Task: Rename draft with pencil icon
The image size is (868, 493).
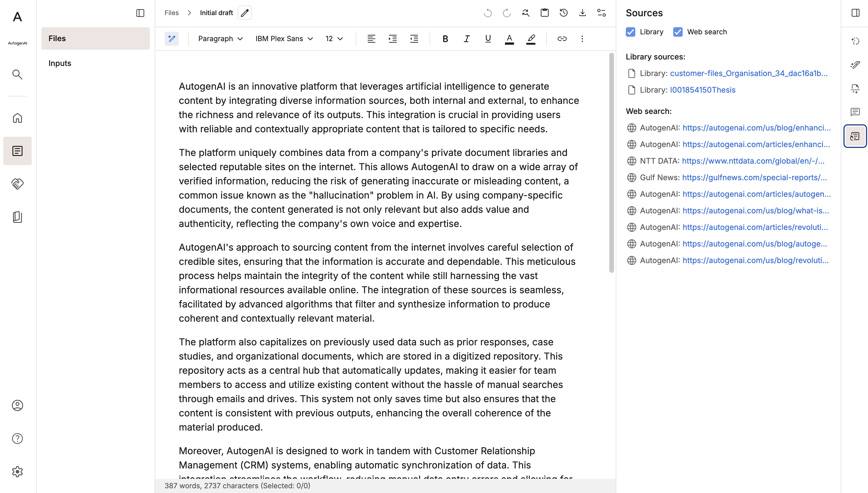Action: point(245,13)
